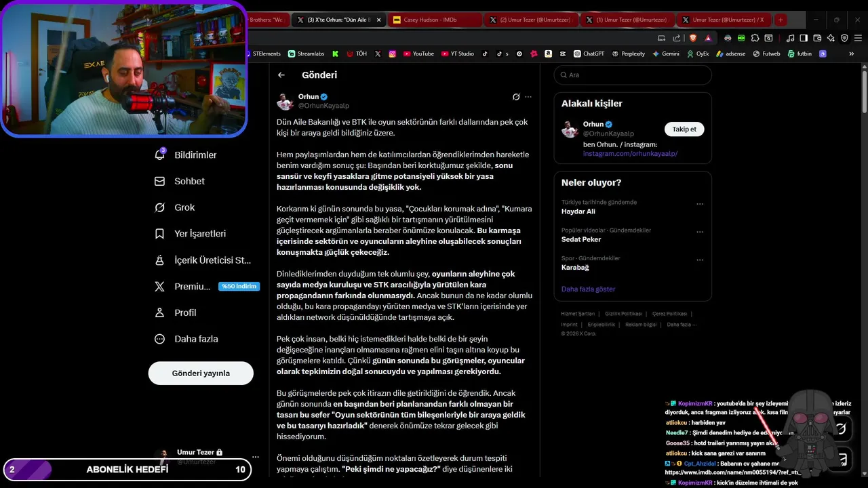Open Orhun's name in Alakalı kişiler
The image size is (868, 488).
coord(593,125)
